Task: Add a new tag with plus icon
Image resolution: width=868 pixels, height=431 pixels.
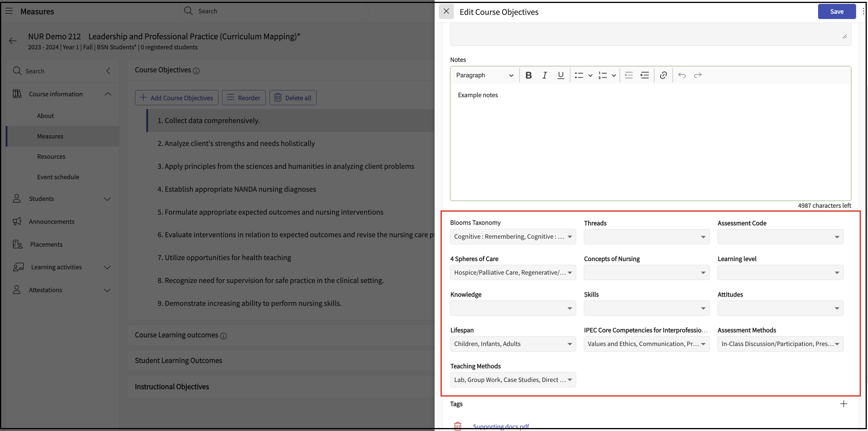Action: coord(843,404)
